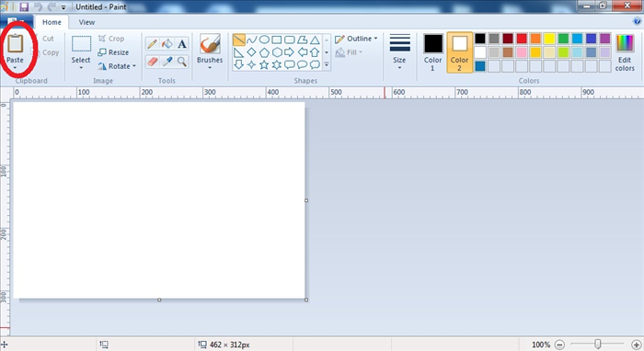
Task: Activate the Color 1 foreground swatch
Action: (x=433, y=52)
